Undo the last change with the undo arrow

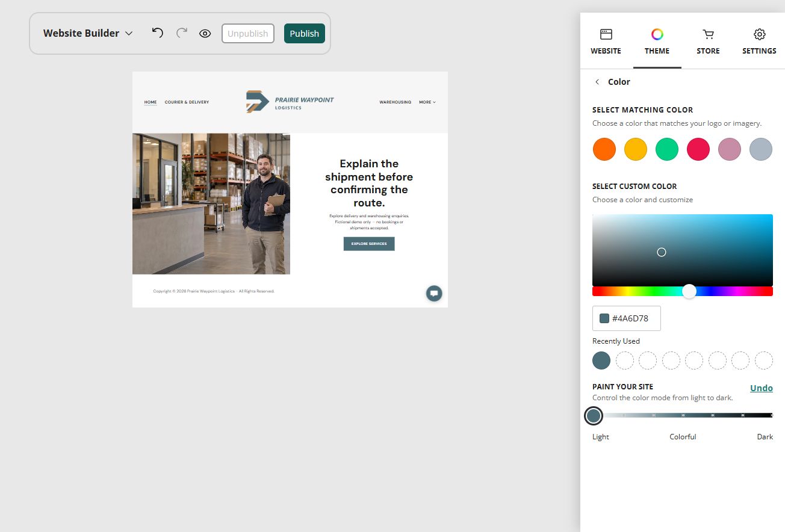(157, 32)
